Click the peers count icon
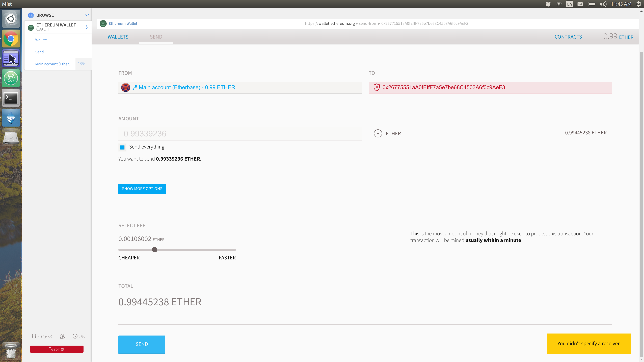The height and width of the screenshot is (362, 644). point(62,336)
